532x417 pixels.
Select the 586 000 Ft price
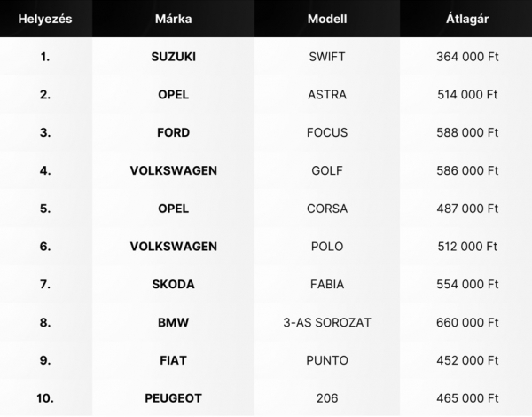(467, 170)
